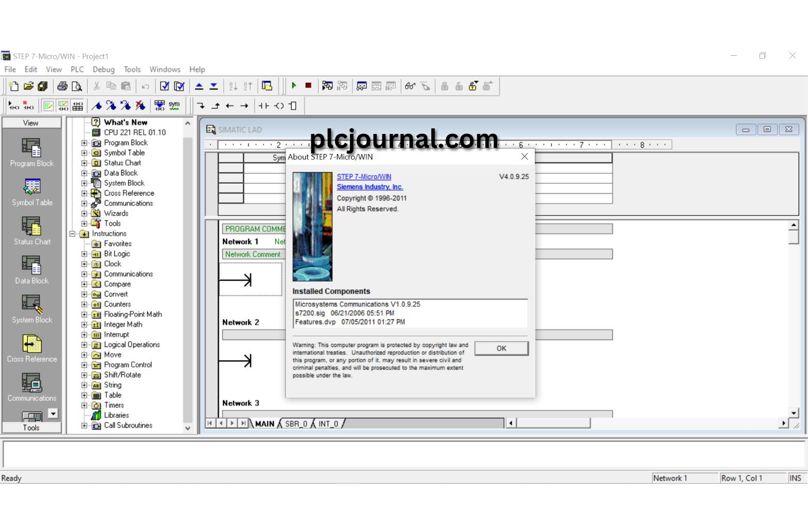Save the project with the disk icon
Screen dimensions: 808x532
coord(43,86)
